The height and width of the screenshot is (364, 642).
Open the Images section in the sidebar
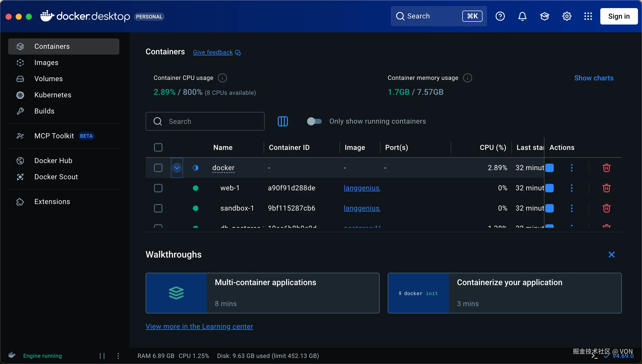(47, 62)
